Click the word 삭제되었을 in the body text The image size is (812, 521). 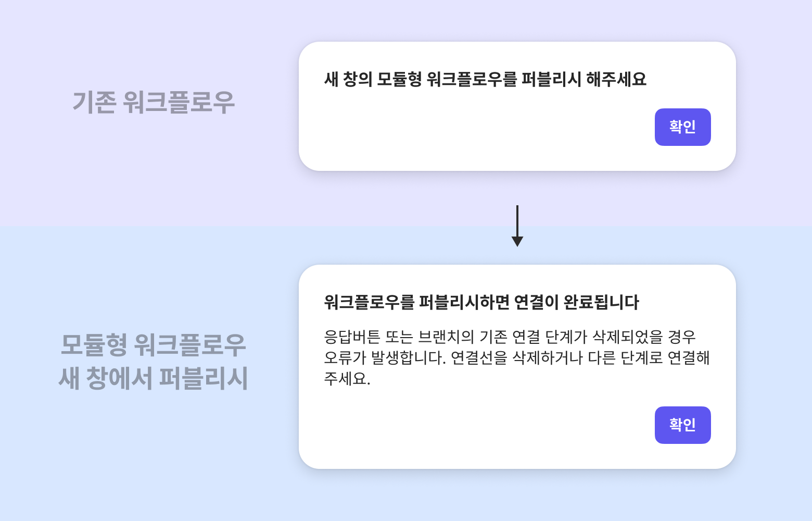(x=628, y=337)
